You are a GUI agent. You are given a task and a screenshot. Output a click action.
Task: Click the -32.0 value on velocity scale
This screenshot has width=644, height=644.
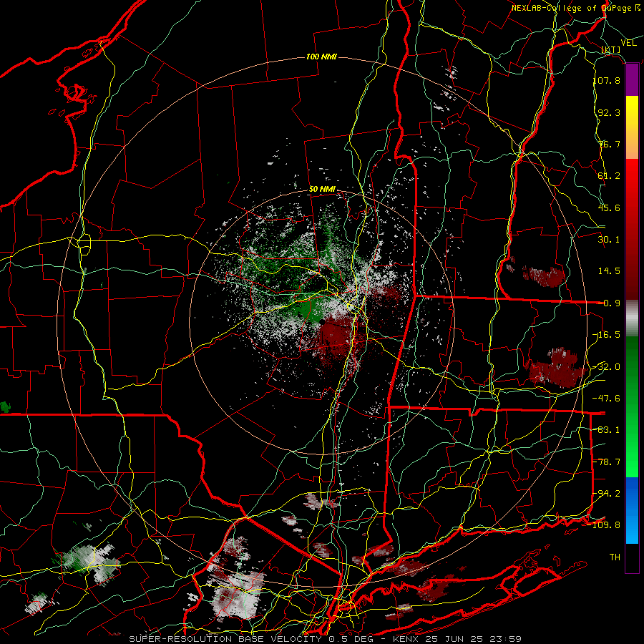607,367
